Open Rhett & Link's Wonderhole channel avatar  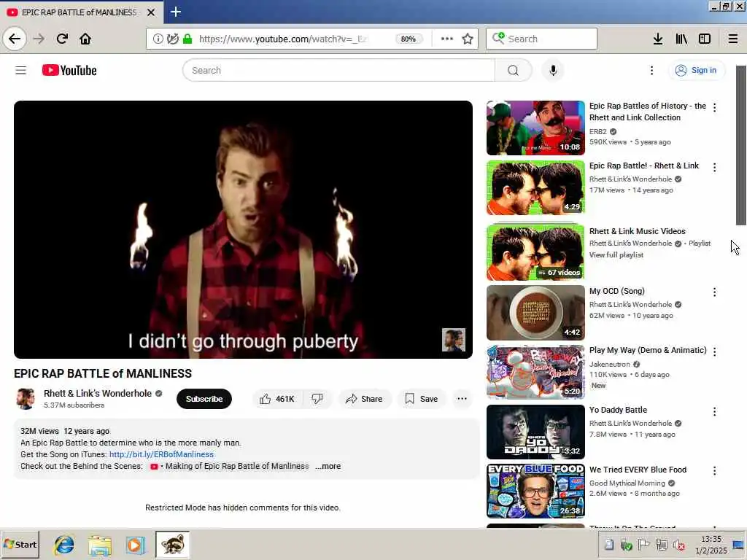point(26,399)
